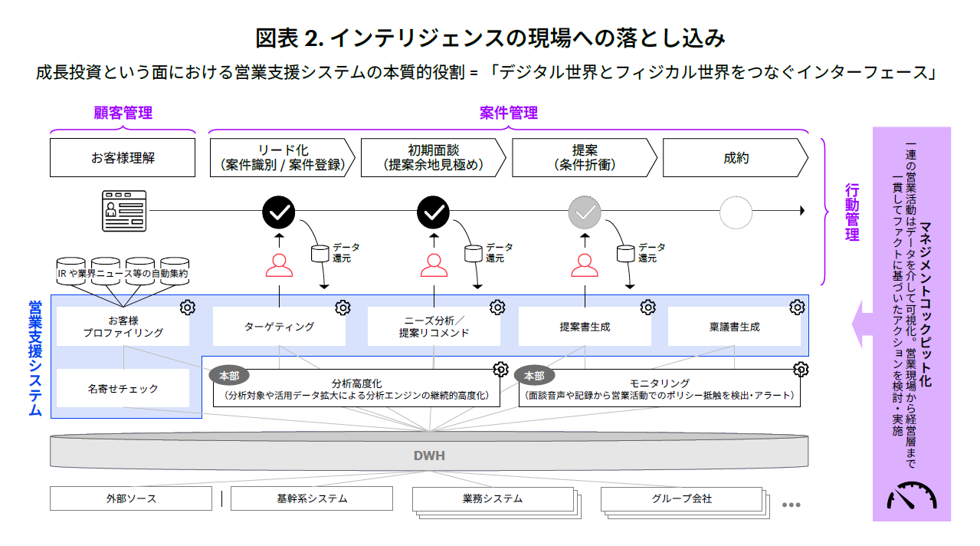Click the 名寄せチェック box

[x=123, y=389]
